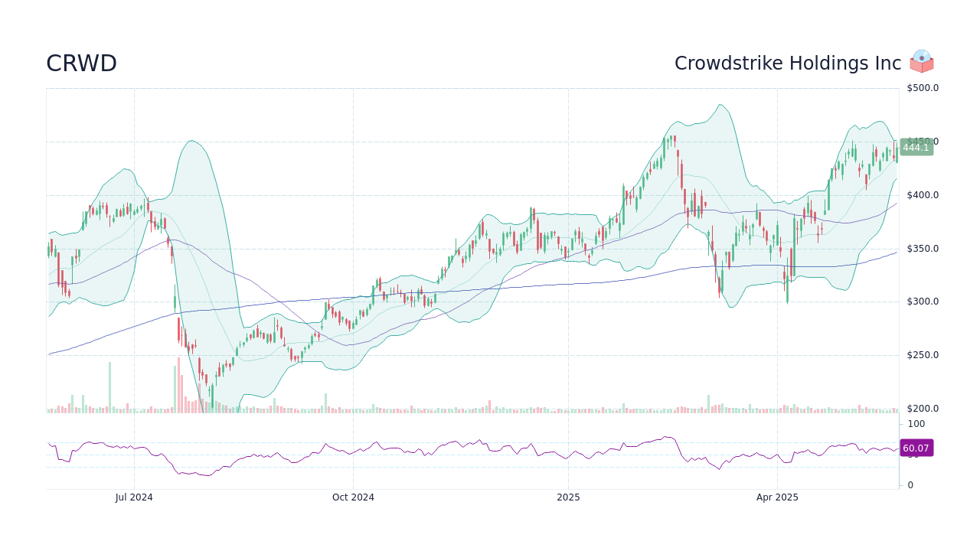Click the Jul 2024 date axis label
The width and height of the screenshot is (980, 551).
pos(134,497)
